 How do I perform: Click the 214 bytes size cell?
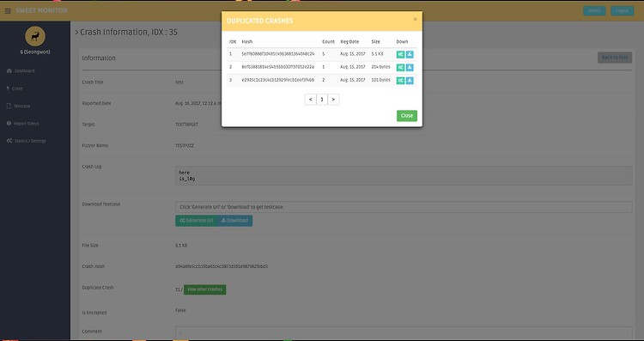pyautogui.click(x=380, y=67)
